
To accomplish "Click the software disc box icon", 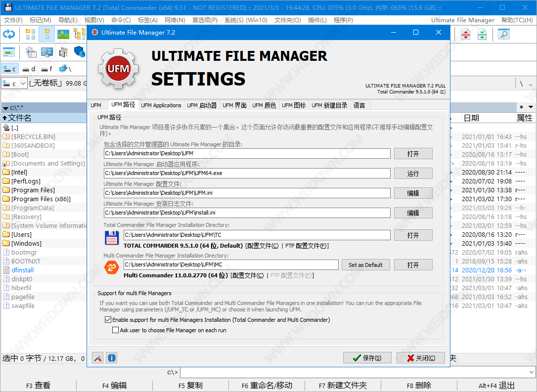I will tap(63, 52).
